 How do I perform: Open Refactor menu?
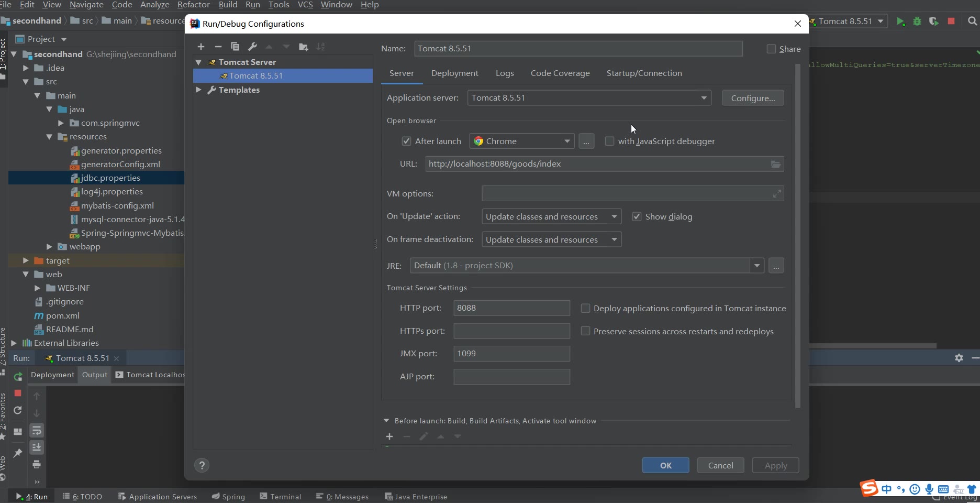(x=194, y=5)
